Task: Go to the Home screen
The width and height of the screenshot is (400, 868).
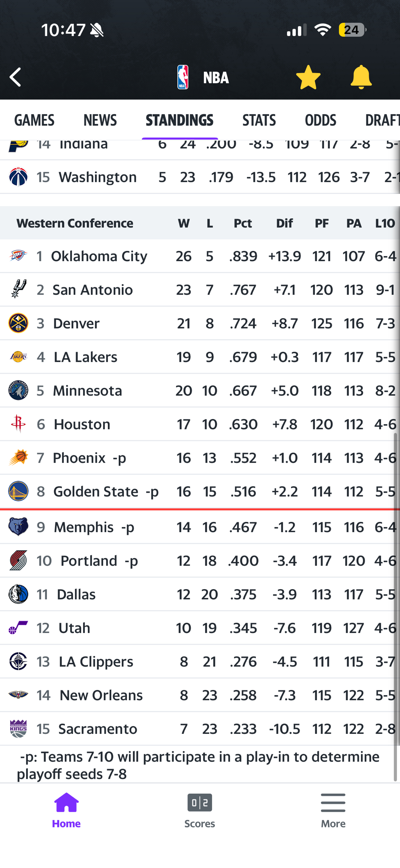Action: (66, 810)
